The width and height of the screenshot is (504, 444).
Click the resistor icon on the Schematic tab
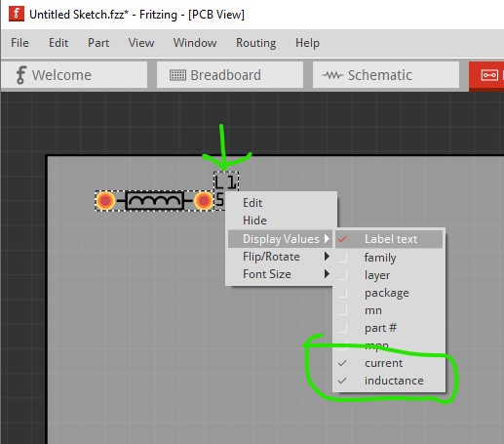coord(332,75)
